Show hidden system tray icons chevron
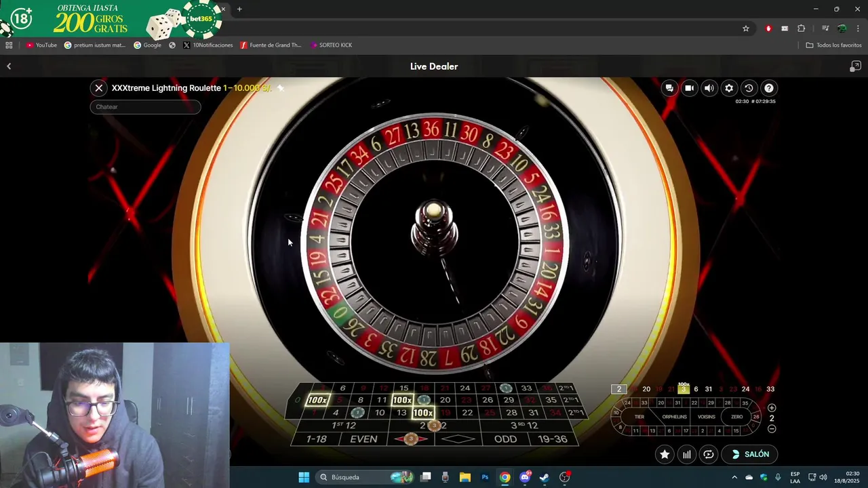 click(734, 477)
